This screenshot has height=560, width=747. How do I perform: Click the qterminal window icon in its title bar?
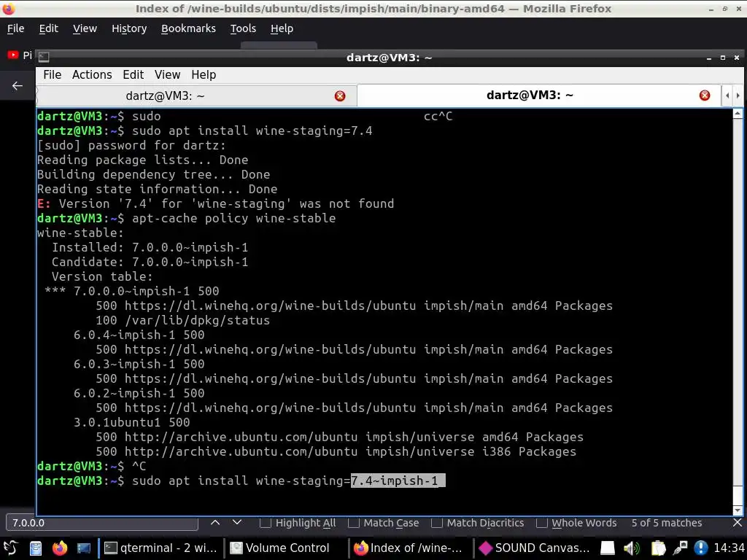coord(44,57)
